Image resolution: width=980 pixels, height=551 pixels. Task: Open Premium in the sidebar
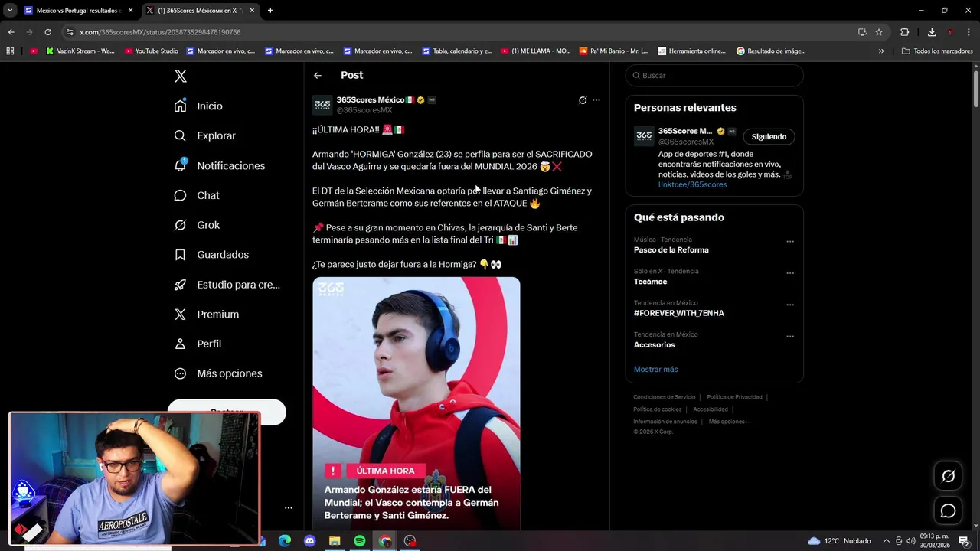pos(206,315)
